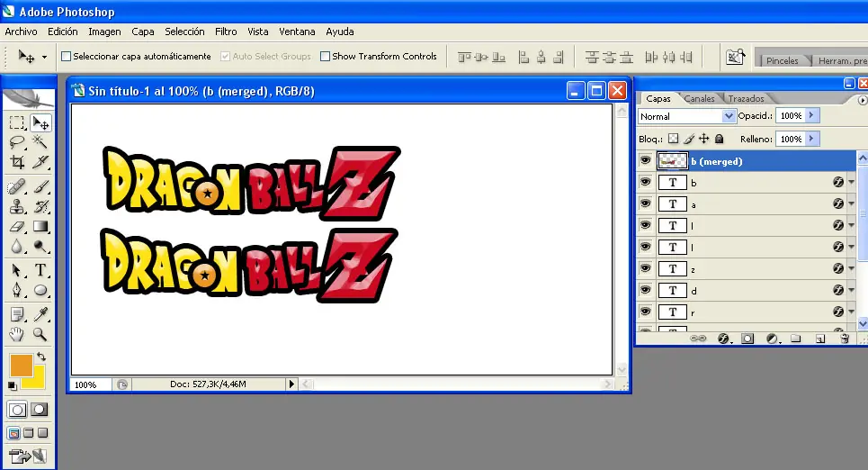Select the Crop tool
868x470 pixels.
click(x=17, y=162)
